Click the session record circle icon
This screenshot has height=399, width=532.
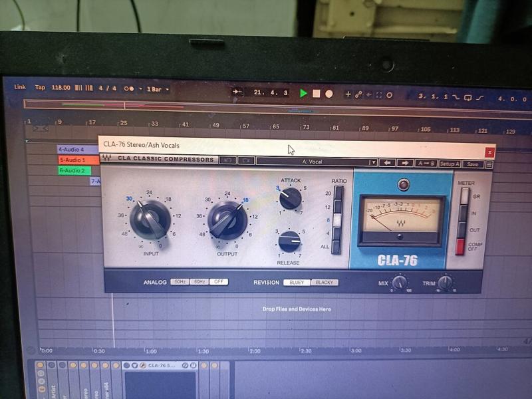(390, 95)
